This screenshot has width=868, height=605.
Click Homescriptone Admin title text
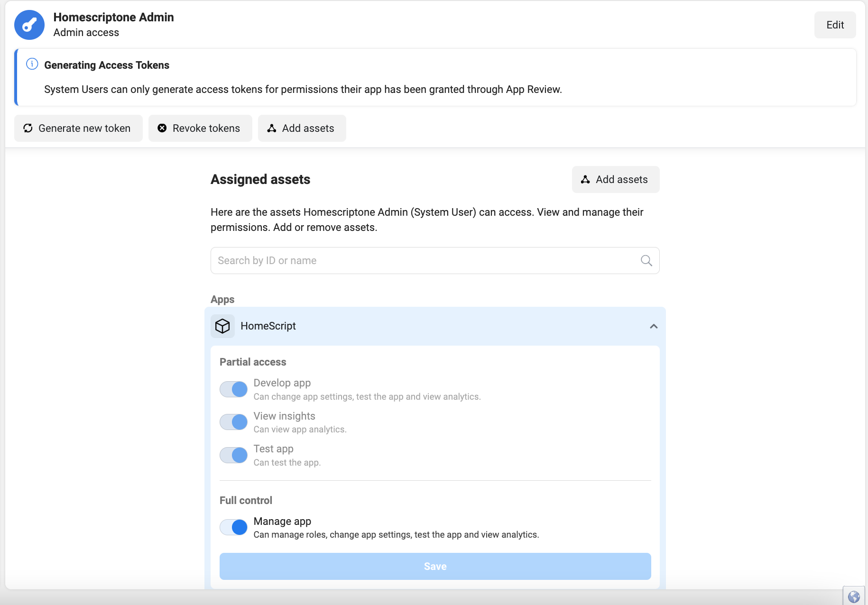[113, 17]
